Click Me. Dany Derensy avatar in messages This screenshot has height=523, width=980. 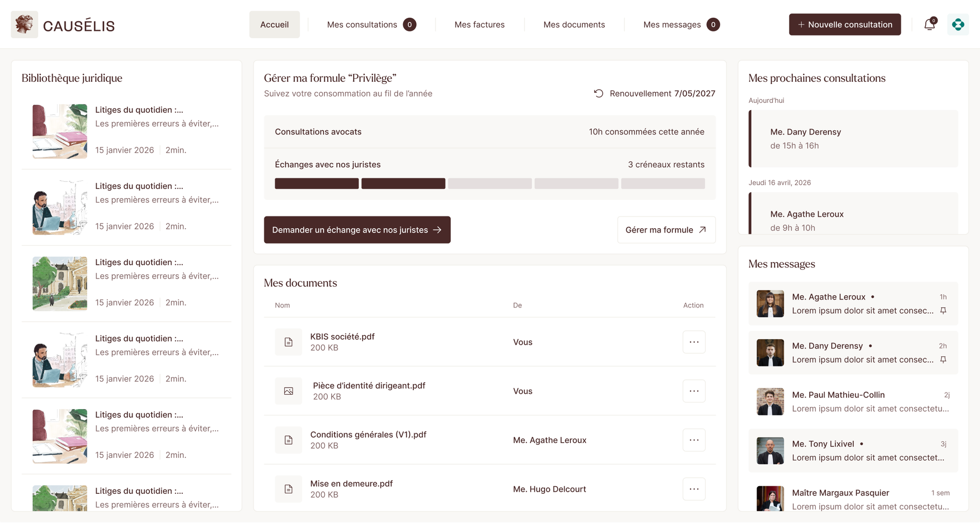point(770,352)
